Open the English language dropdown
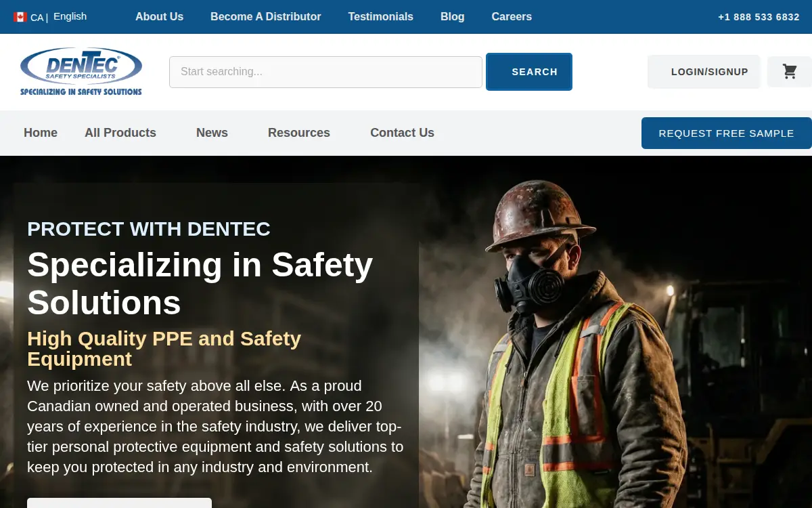 click(70, 16)
